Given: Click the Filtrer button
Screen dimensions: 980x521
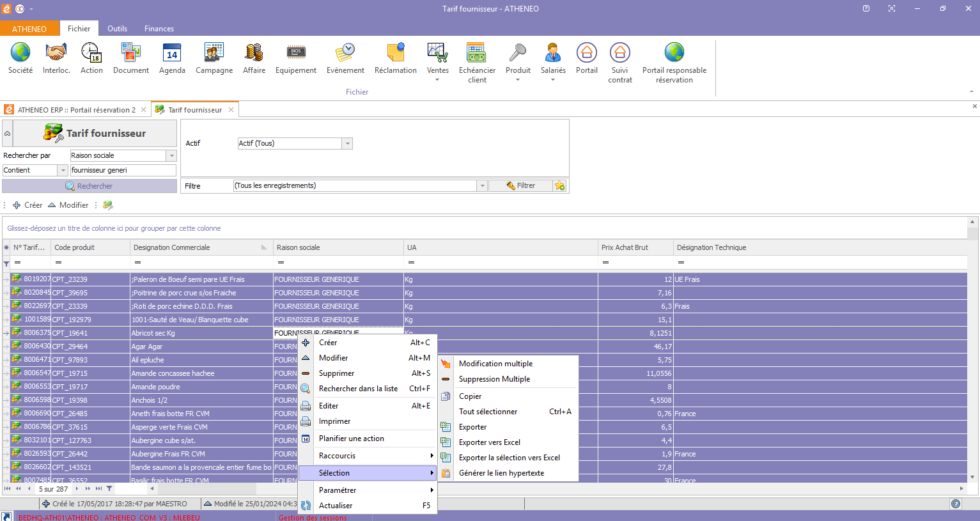Looking at the screenshot, I should tap(521, 186).
